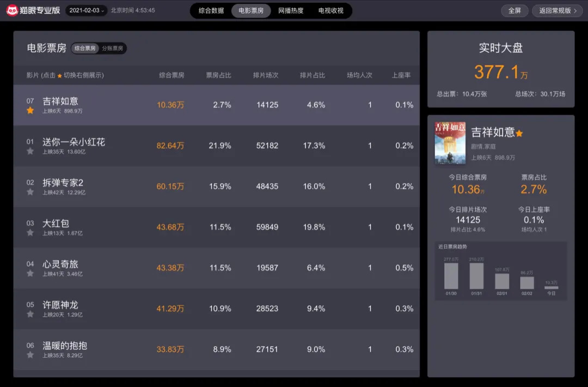The width and height of the screenshot is (588, 387).
Task: Toggle star for 温暖的抱抱 row
Action: point(30,355)
